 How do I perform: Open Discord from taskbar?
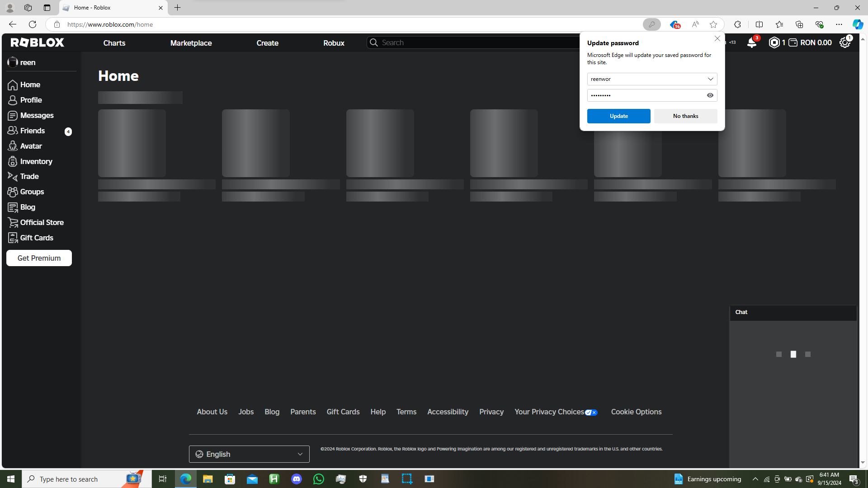[x=297, y=479]
